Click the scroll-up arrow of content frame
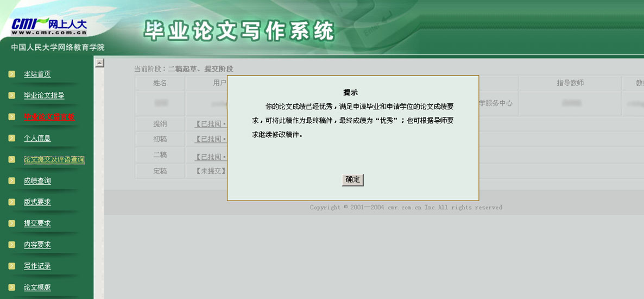This screenshot has height=299, width=644. (99, 63)
